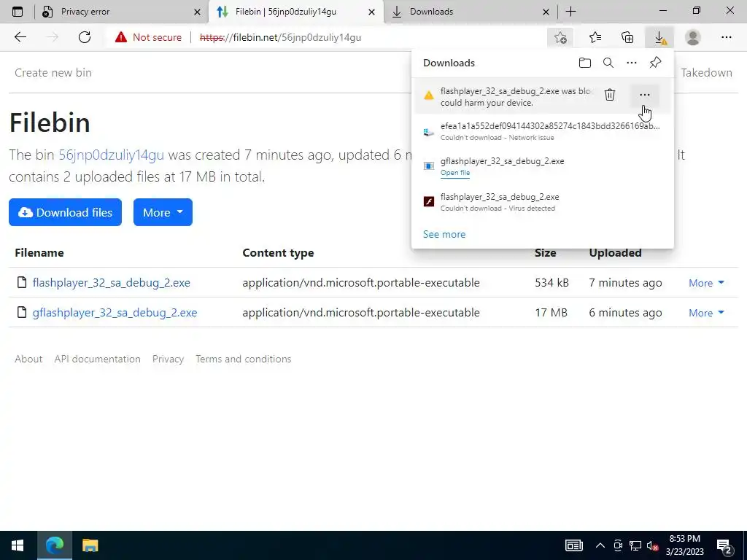
Task: Open more actions for blocked download
Action: 645,95
